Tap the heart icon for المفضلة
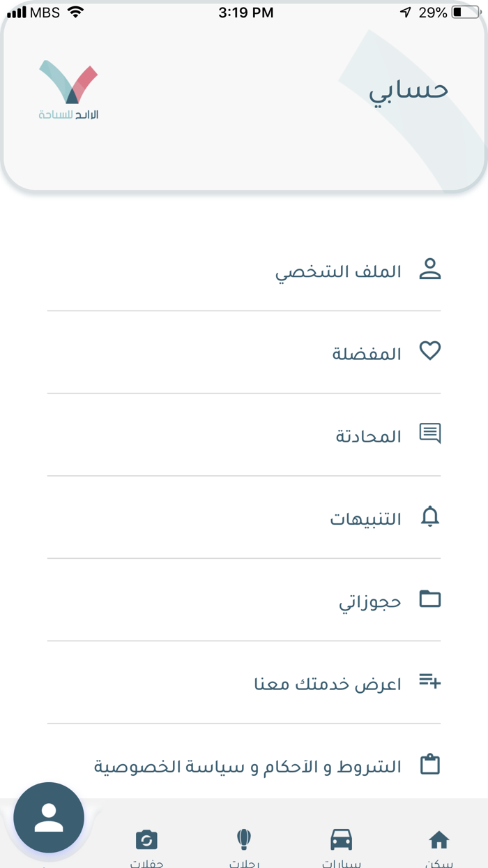Screen dimensions: 488x868 coord(431,350)
